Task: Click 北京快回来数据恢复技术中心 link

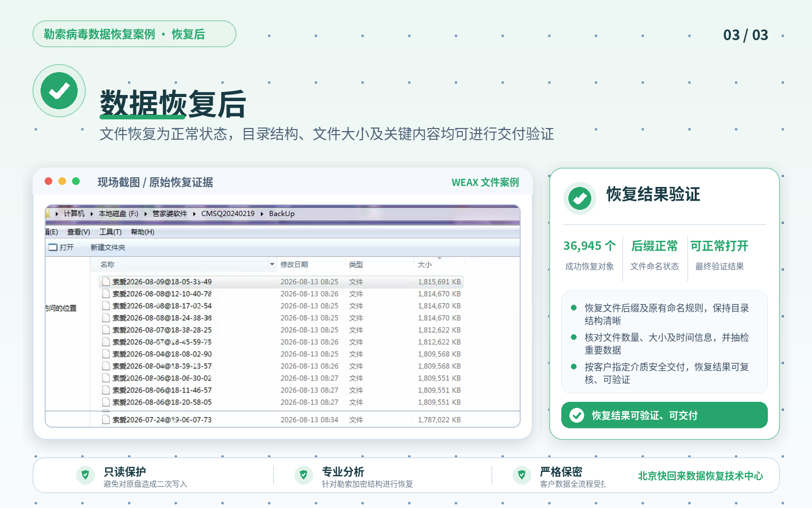Action: [x=700, y=476]
